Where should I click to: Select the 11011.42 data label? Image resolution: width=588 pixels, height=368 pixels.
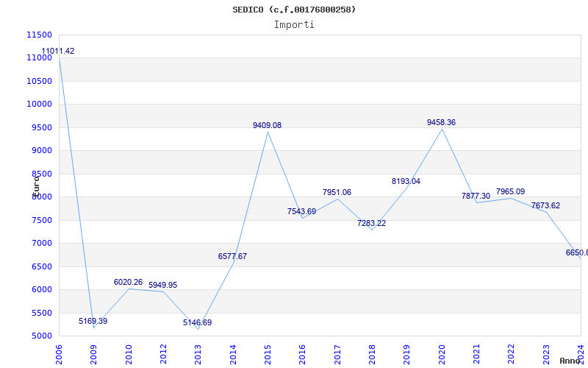[x=58, y=51]
